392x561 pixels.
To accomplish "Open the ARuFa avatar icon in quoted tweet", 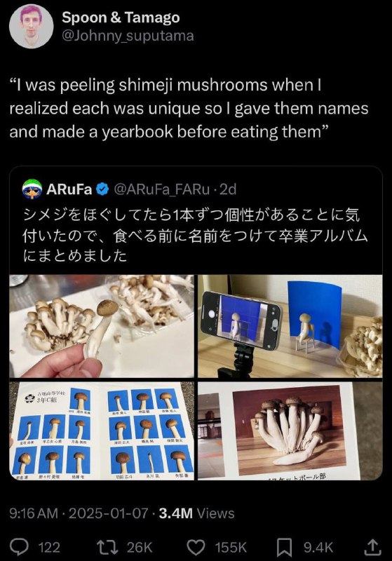I will 32,189.
